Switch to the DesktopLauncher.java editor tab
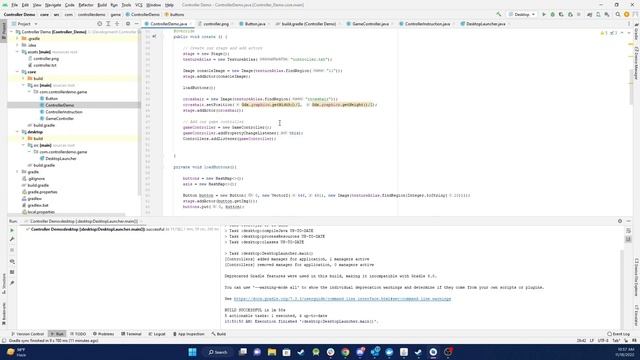Viewport: 640px width, 360px height. click(485, 24)
